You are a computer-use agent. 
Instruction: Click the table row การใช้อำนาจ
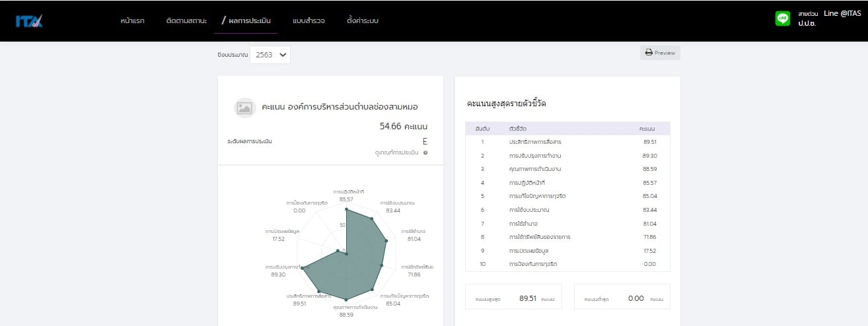point(567,224)
